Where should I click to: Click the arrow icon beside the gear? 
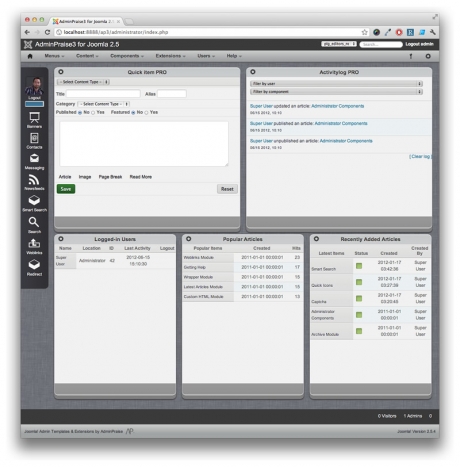pos(411,56)
